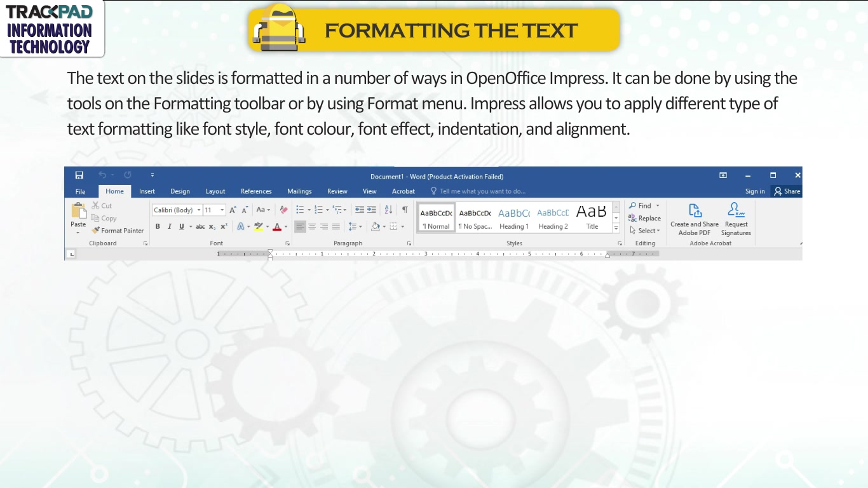Viewport: 868px width, 488px height.
Task: Toggle Show/Hide paragraph marks
Action: click(x=405, y=210)
